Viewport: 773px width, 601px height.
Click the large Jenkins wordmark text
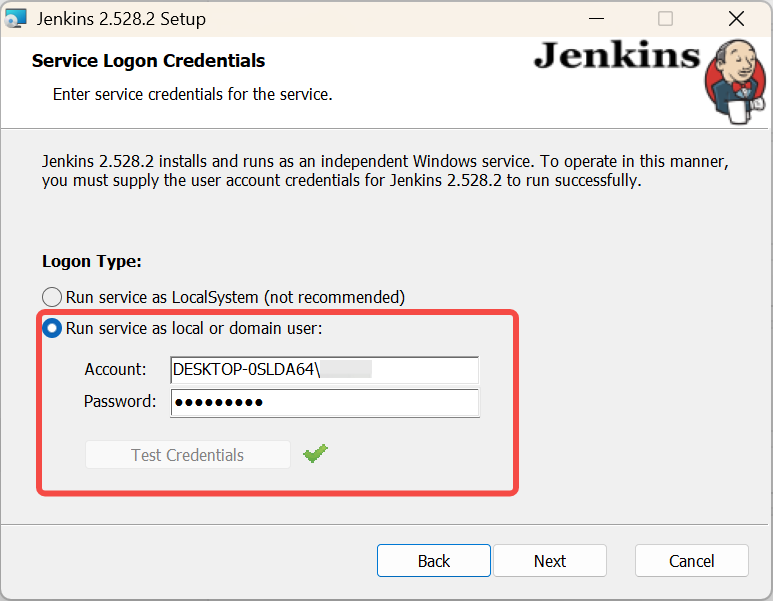pos(617,56)
